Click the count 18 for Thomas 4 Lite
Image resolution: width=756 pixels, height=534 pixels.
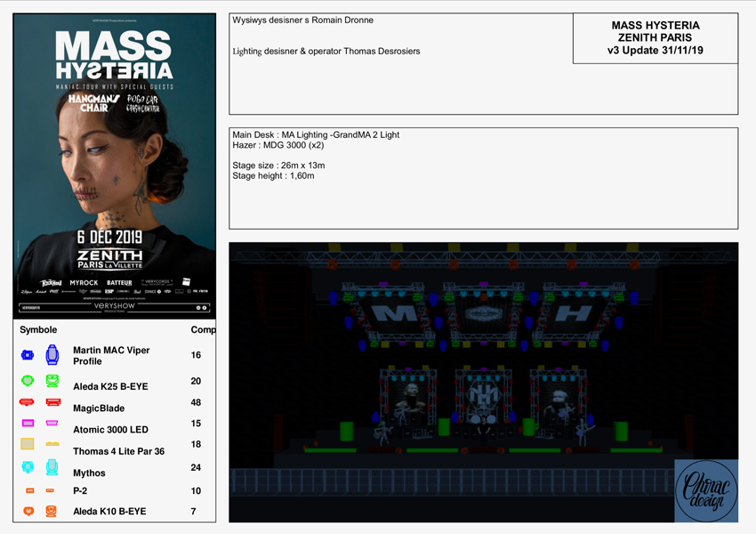[196, 444]
